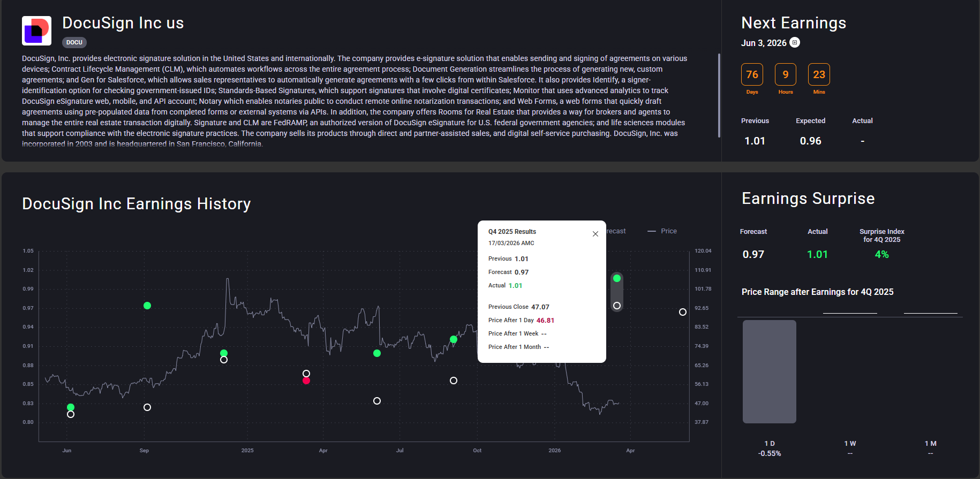Viewport: 980px width, 479px height.
Task: Click the DOCU ticker badge
Action: coord(74,42)
